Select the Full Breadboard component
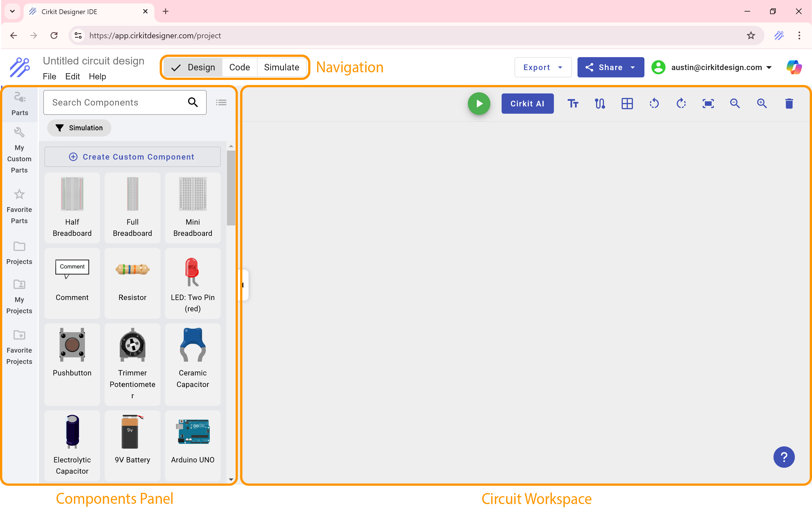This screenshot has width=812, height=508. [x=132, y=208]
